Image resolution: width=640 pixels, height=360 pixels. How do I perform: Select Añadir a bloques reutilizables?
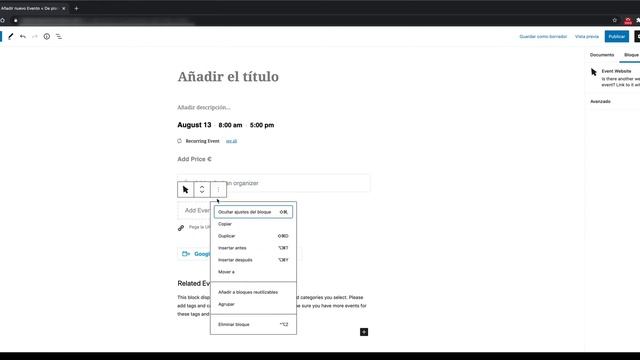[x=253, y=292]
